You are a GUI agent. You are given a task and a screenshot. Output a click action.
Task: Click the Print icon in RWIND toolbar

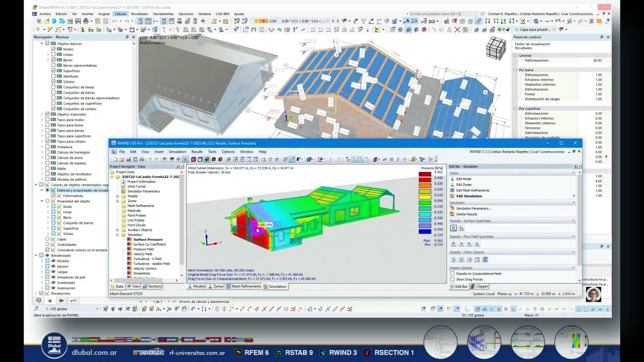[141, 159]
